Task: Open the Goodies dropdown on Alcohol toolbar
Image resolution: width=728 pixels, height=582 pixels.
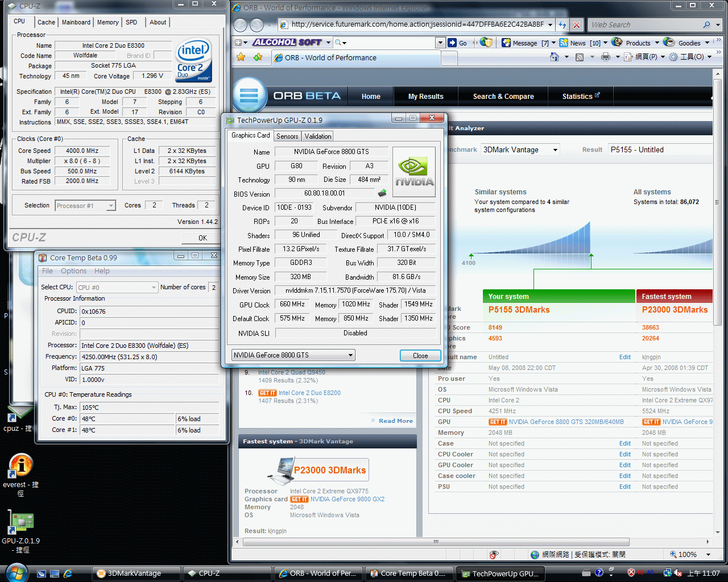Action: pyautogui.click(x=707, y=43)
